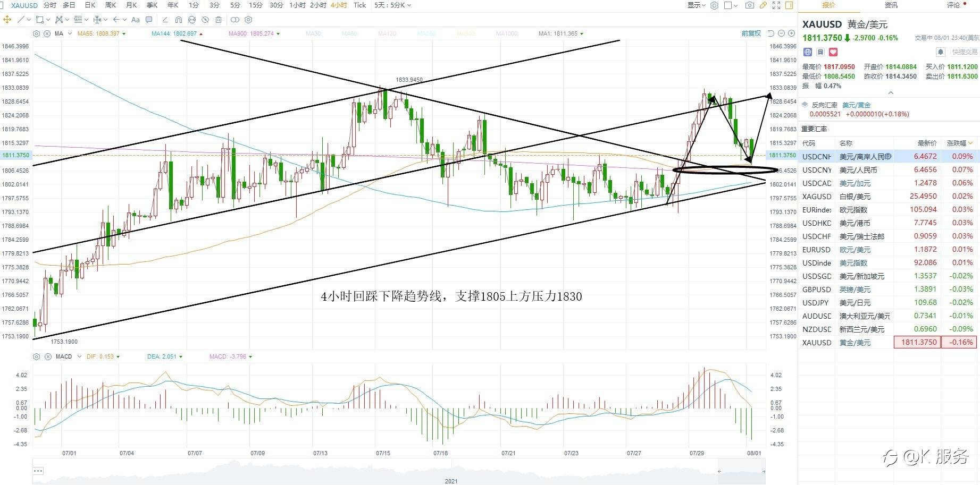
Task: Expand the line tool dropdown arrow
Action: 29,20
